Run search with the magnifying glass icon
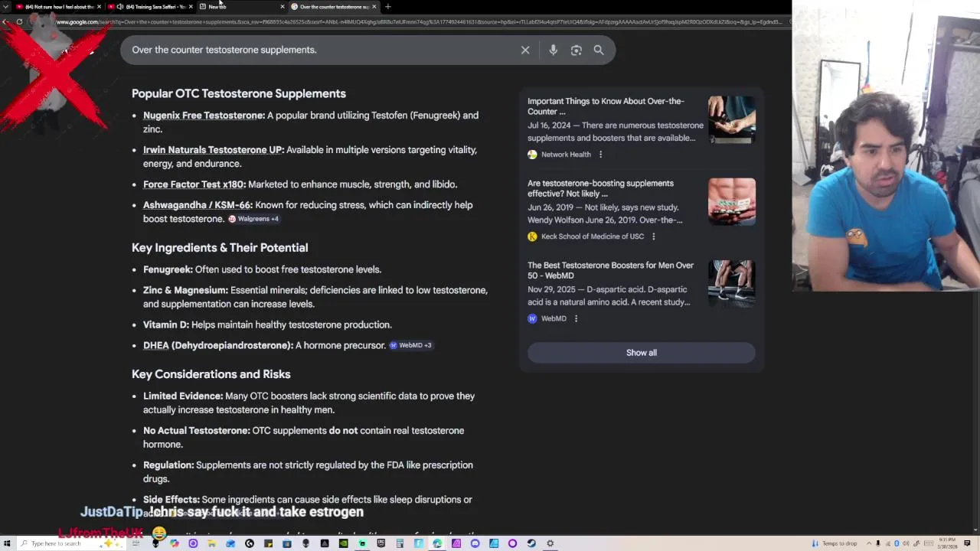 (x=599, y=50)
